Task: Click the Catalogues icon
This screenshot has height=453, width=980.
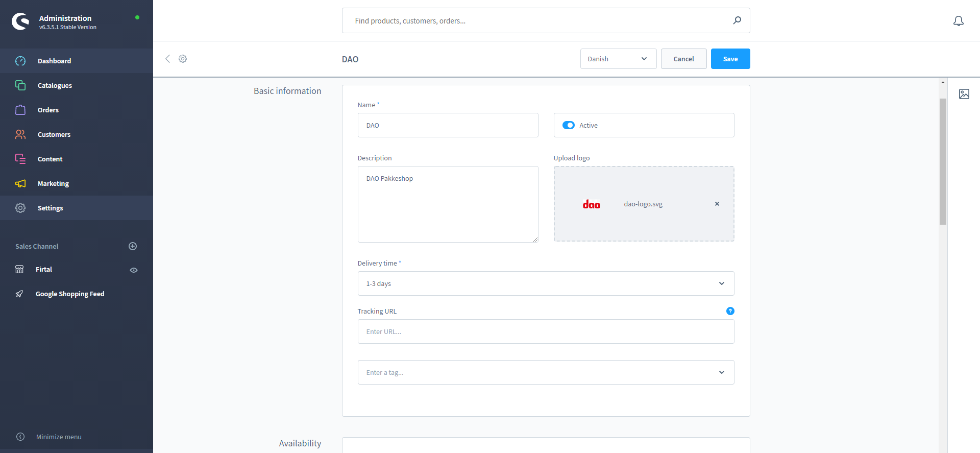Action: tap(20, 85)
